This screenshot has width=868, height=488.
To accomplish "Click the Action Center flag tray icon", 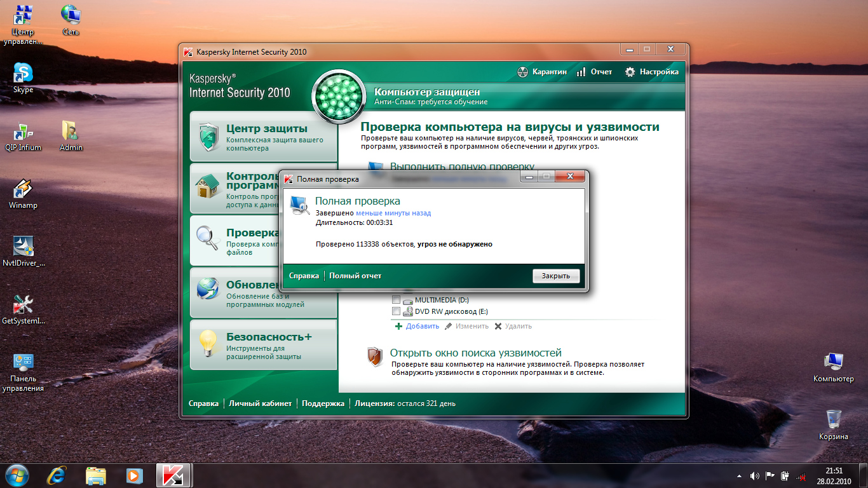I will click(x=770, y=476).
